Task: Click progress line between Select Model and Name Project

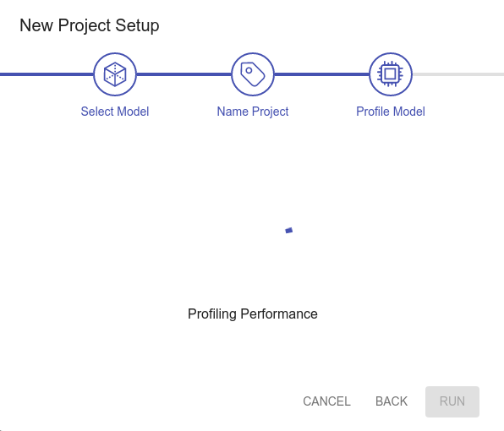Action: tap(184, 74)
